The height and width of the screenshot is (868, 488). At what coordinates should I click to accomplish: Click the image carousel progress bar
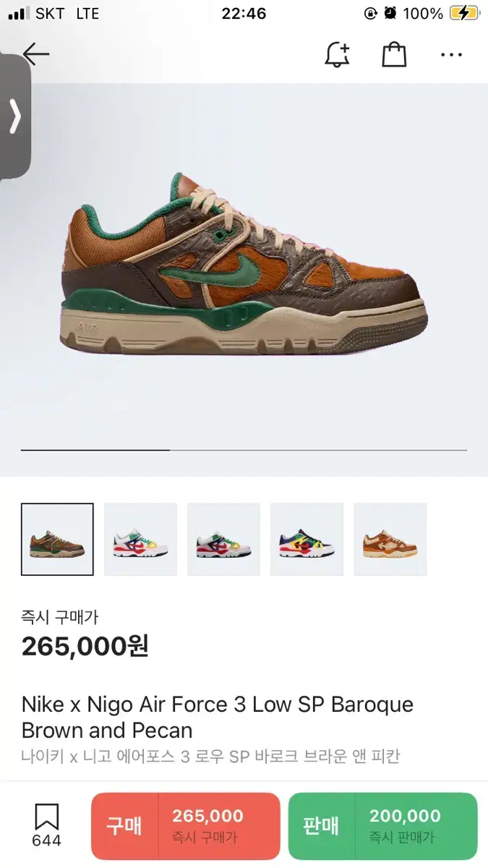point(244,450)
